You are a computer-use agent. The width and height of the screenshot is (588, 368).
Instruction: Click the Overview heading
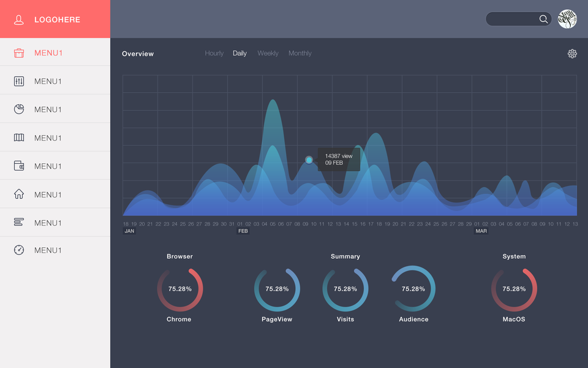138,54
